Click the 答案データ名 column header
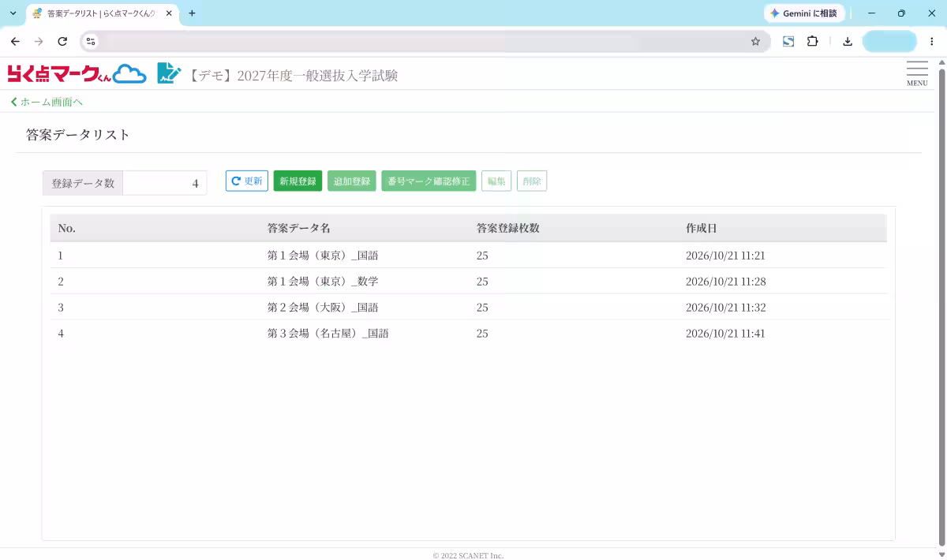 pyautogui.click(x=298, y=229)
